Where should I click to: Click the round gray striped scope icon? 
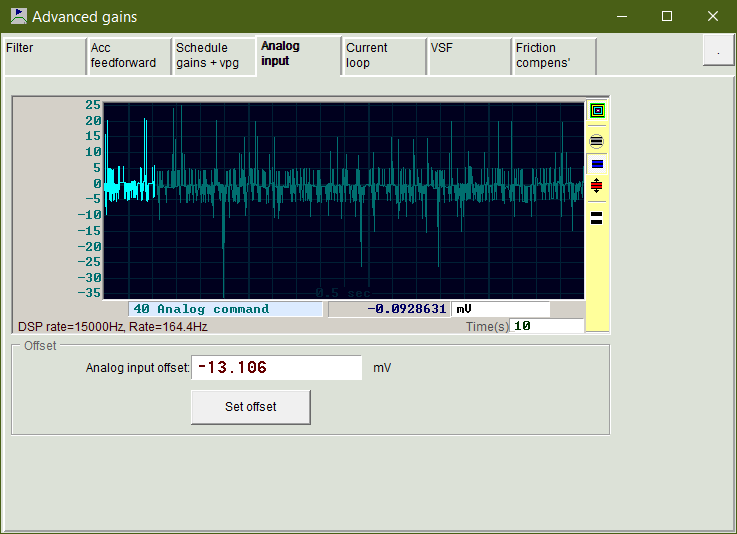[597, 141]
